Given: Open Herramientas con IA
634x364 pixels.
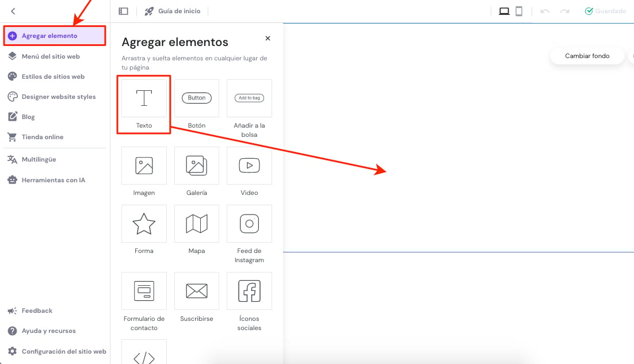Looking at the screenshot, I should pos(53,180).
